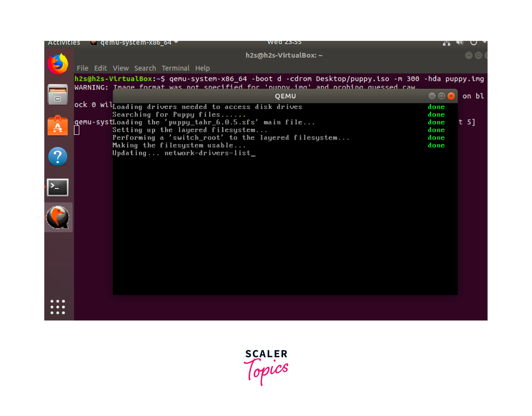The image size is (532, 416).
Task: Open the clock calendar dropdown
Action: tap(284, 42)
